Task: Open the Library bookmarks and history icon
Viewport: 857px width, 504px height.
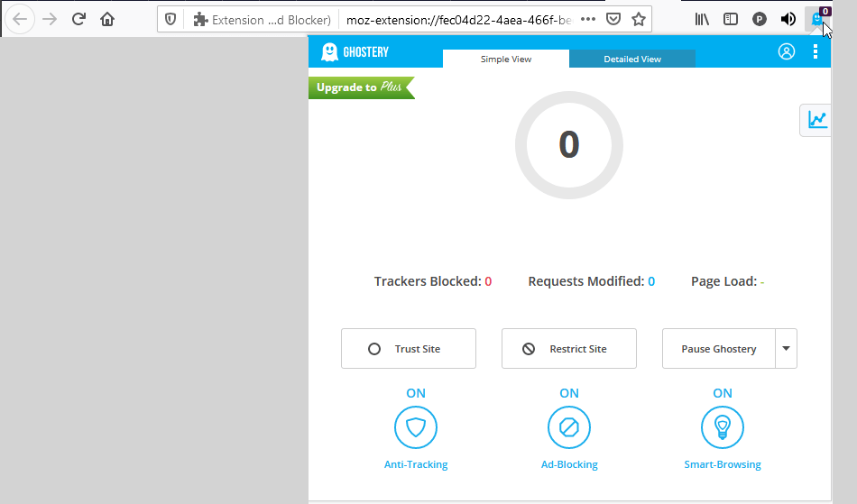Action: coord(702,20)
